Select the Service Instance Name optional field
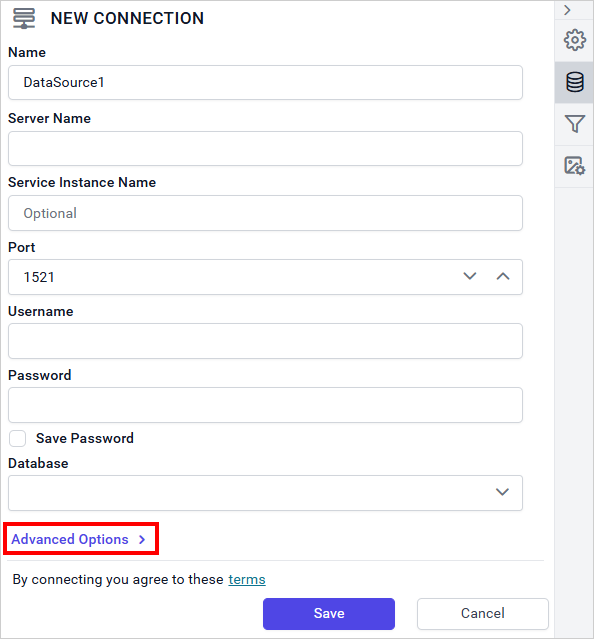Screen dimensions: 594x639 [x=265, y=213]
